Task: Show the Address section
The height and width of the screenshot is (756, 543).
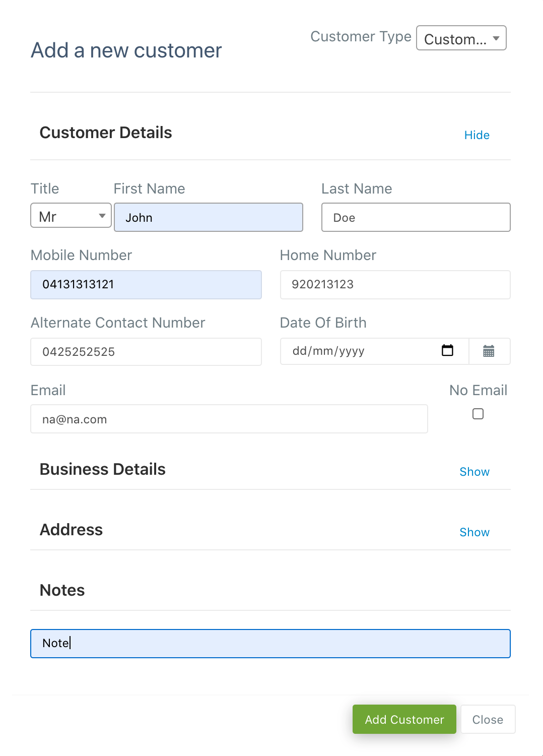Action: click(474, 532)
